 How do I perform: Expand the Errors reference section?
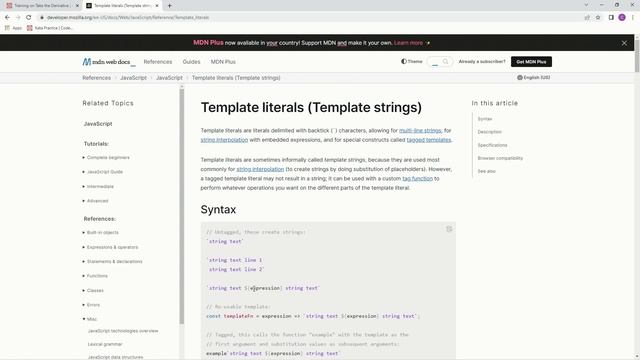point(93,305)
